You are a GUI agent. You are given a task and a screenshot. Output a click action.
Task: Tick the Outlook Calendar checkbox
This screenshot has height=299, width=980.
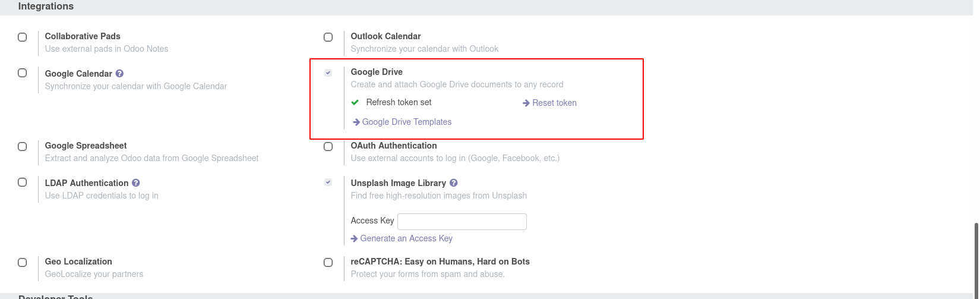328,37
